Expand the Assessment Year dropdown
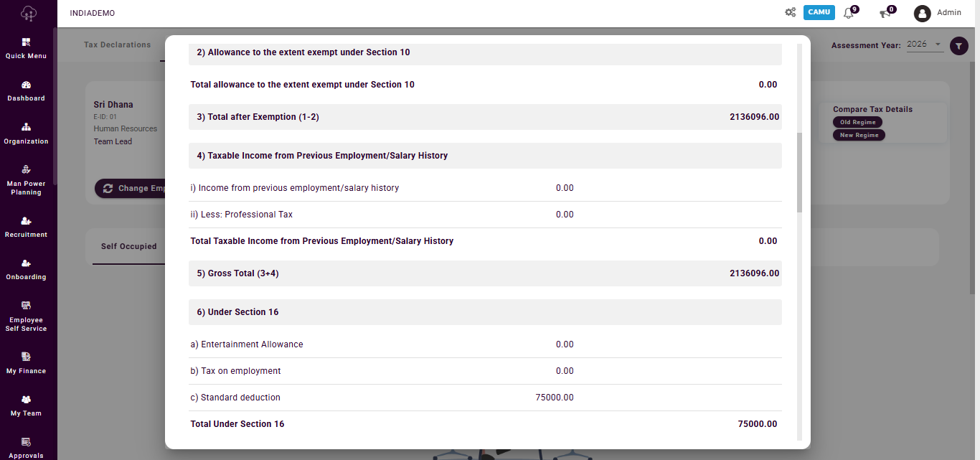Viewport: 980px width, 460px height. [x=924, y=44]
